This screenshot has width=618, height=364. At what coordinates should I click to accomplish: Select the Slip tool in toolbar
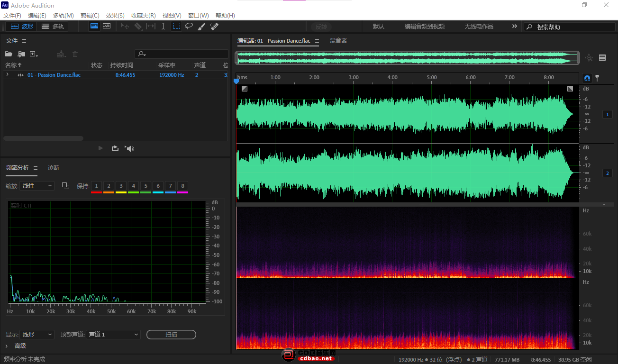coord(151,27)
